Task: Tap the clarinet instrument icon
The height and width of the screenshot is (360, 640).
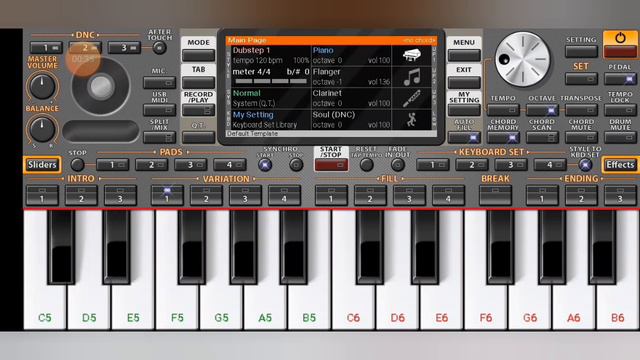Action: click(411, 98)
